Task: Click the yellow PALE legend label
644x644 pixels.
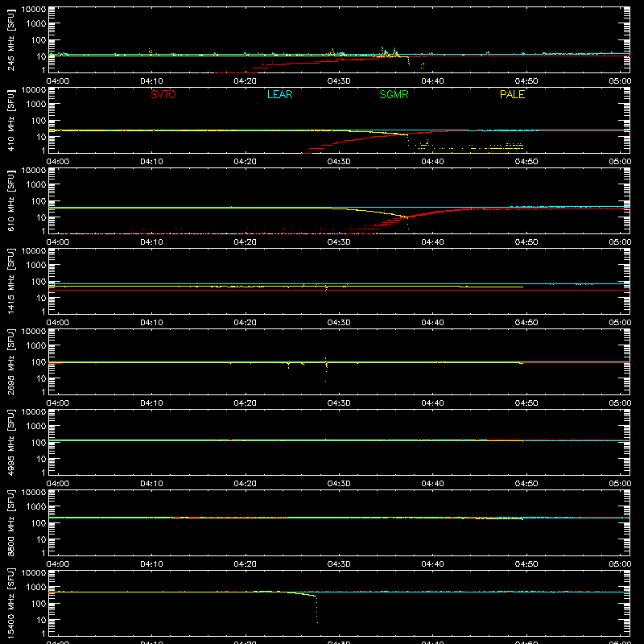Action: tap(512, 94)
